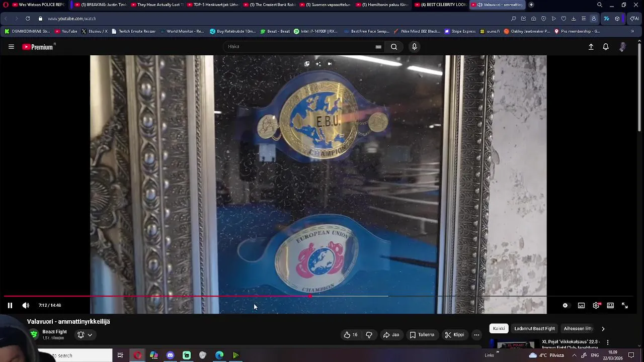
Task: Open XL Pojat Viikkokatsaus video options
Action: 608,342
